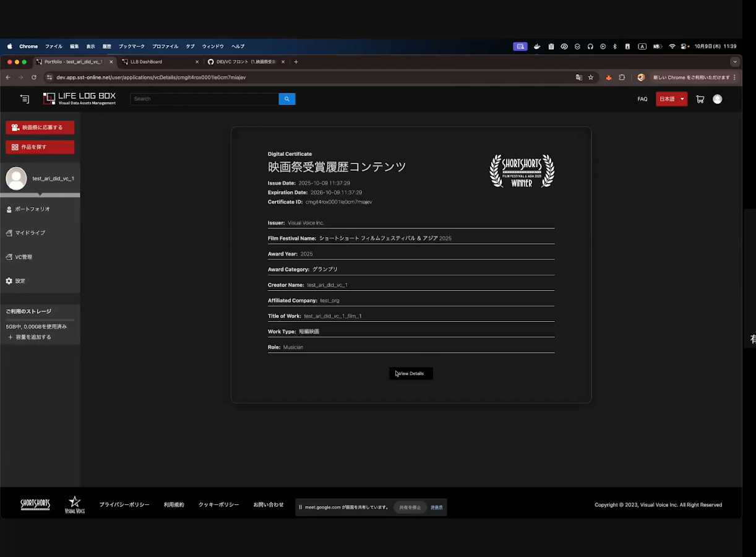
Task: Focus the Search input field
Action: [204, 99]
